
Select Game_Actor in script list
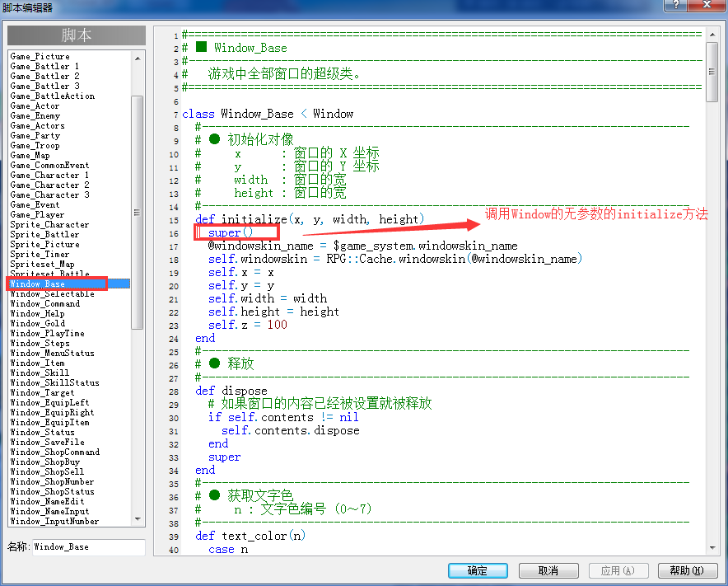35,105
